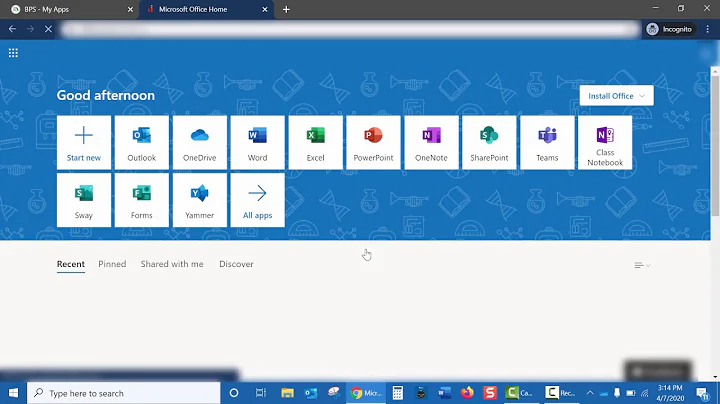Show hidden system tray icons

(590, 393)
